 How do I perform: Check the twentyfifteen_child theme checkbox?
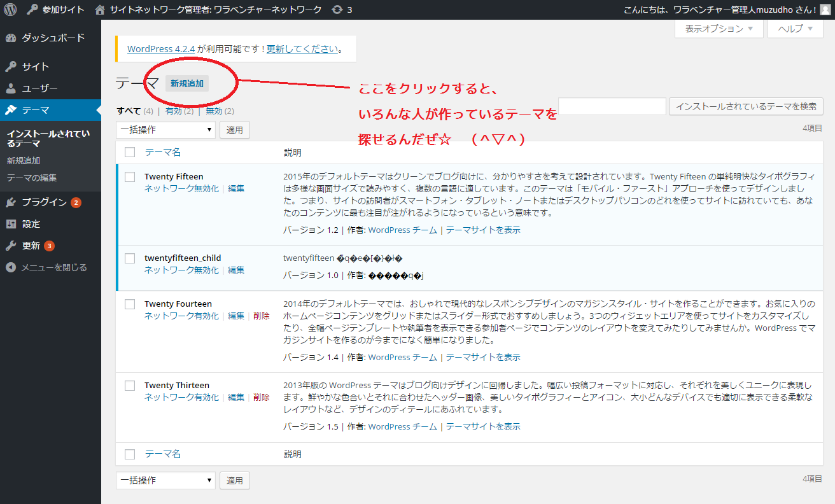(x=130, y=258)
